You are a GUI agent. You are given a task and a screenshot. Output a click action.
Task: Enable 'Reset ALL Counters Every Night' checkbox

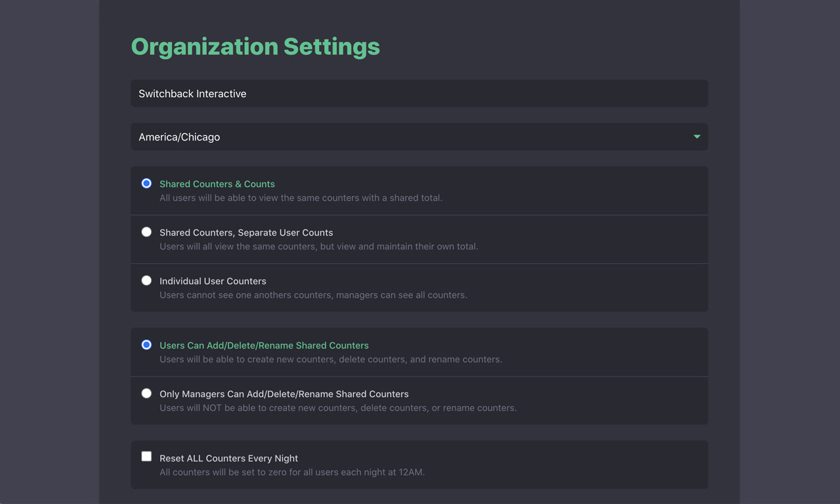pyautogui.click(x=146, y=456)
